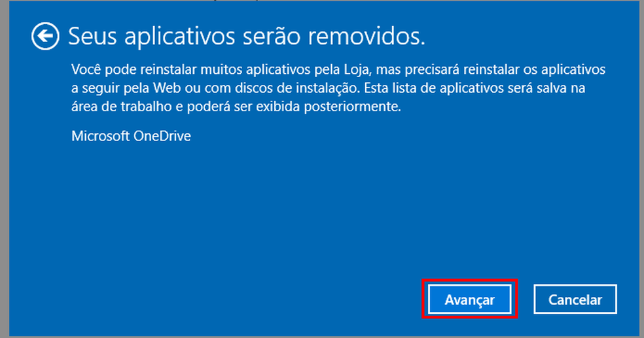Click the word Loja in the description
Image resolution: width=644 pixels, height=338 pixels.
coord(357,70)
